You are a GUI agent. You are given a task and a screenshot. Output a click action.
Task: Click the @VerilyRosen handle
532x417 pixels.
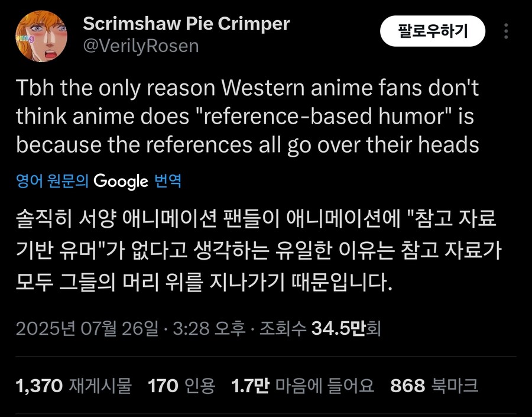pos(141,46)
